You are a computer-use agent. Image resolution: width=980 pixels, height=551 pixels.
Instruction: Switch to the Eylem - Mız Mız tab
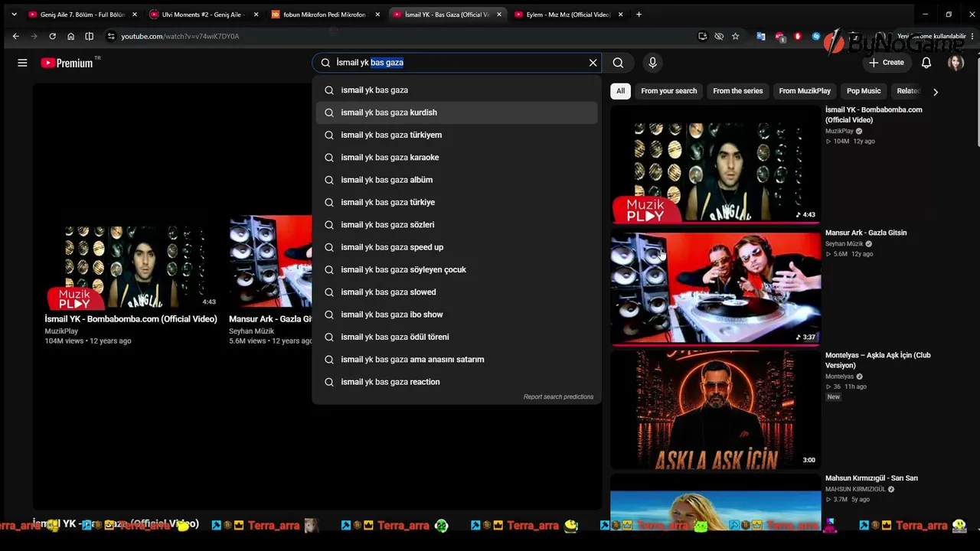(x=567, y=15)
